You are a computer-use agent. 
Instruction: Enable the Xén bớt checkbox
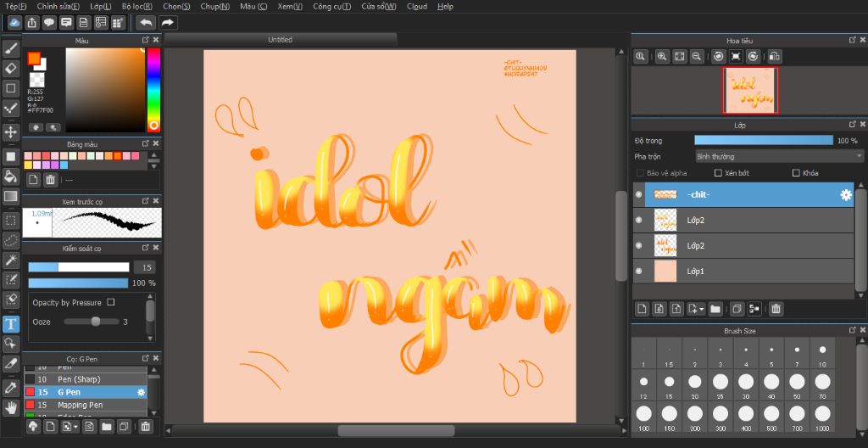pyautogui.click(x=719, y=173)
